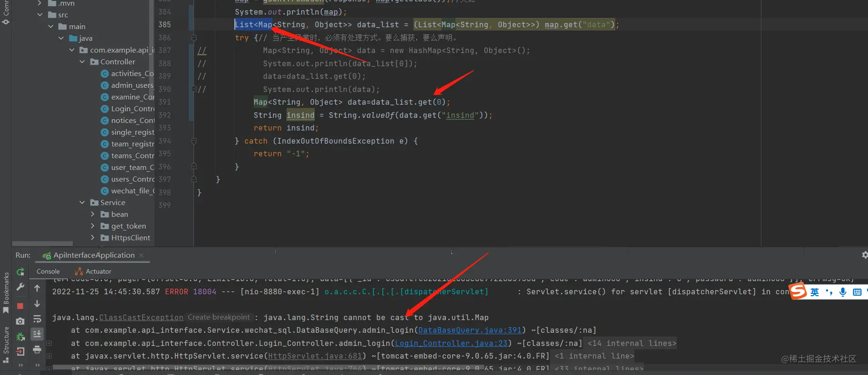Click the Structure tool window icon

(6, 360)
